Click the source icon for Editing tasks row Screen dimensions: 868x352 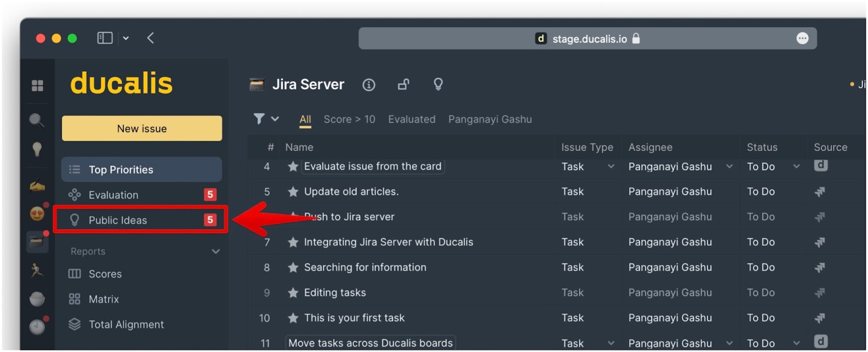(820, 293)
